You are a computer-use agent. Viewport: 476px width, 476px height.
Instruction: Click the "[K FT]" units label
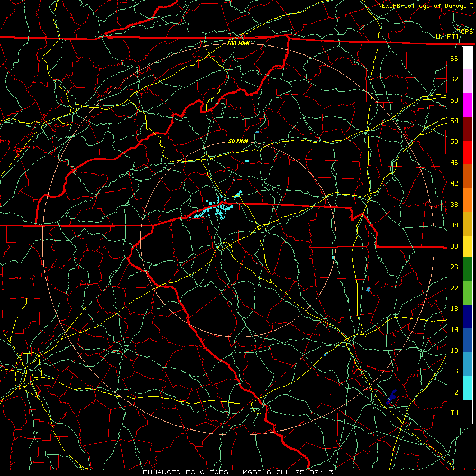[447, 36]
